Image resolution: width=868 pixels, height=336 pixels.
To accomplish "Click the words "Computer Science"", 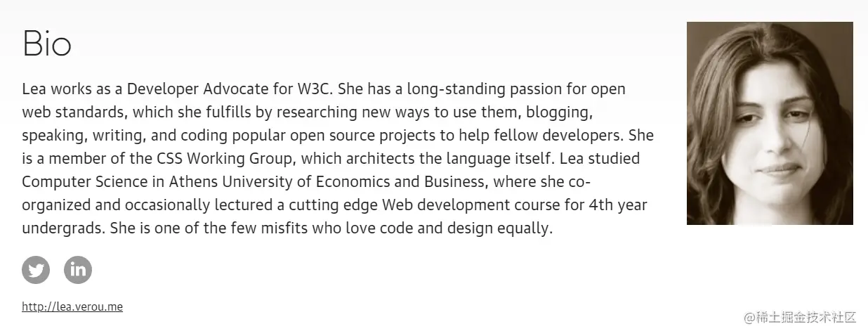I will (x=84, y=182).
